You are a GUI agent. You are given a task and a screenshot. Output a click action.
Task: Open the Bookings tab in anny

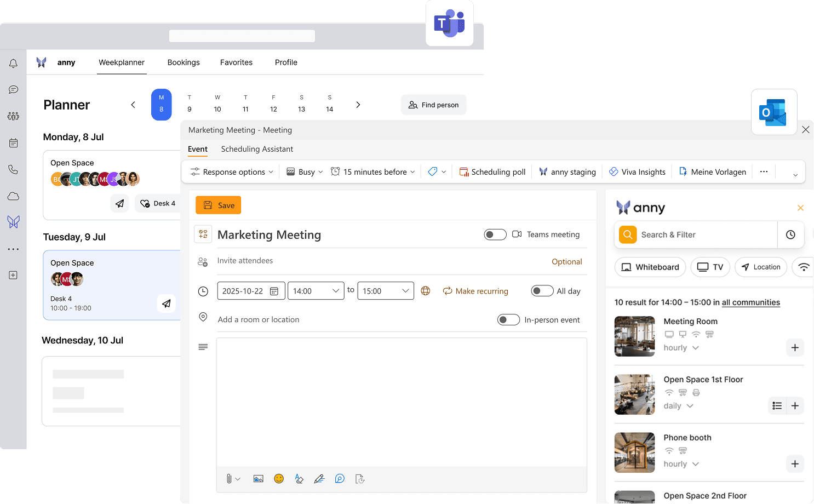click(184, 62)
